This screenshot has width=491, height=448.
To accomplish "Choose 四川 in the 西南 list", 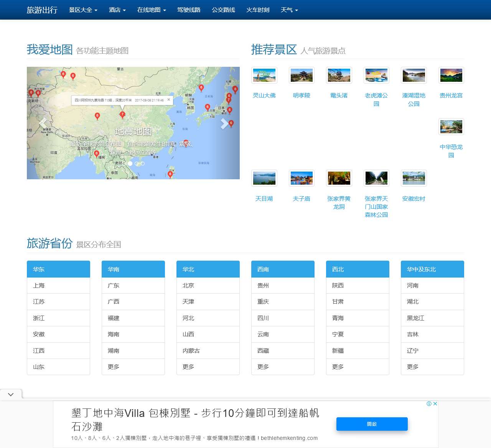I will point(283,318).
